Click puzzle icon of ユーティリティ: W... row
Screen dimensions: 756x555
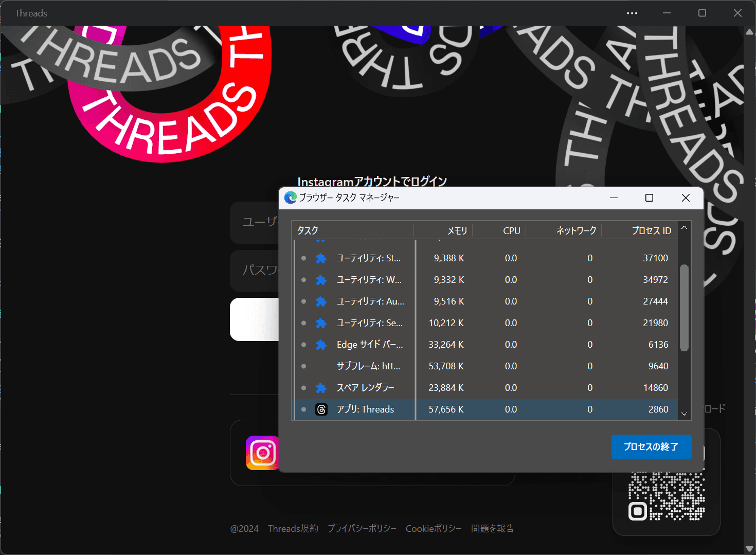[321, 280]
